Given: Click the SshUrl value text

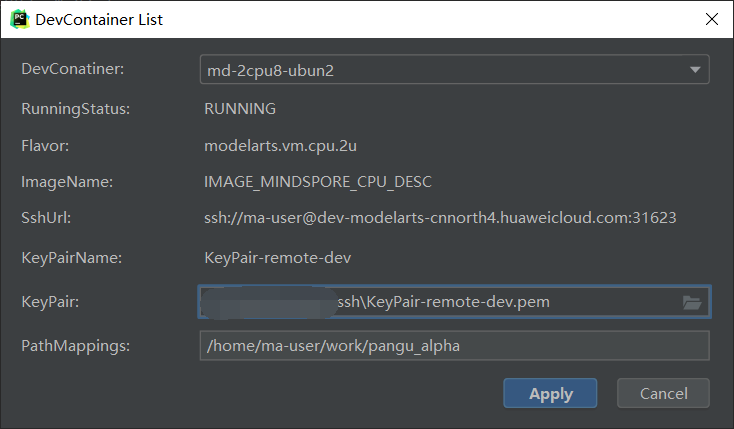Looking at the screenshot, I should (x=440, y=218).
